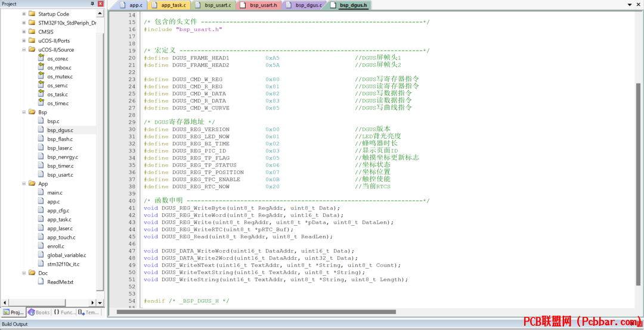This screenshot has height=330, width=644.
Task: Expand the STM32F10x_StdPeriph_Dr group
Action: click(x=24, y=23)
